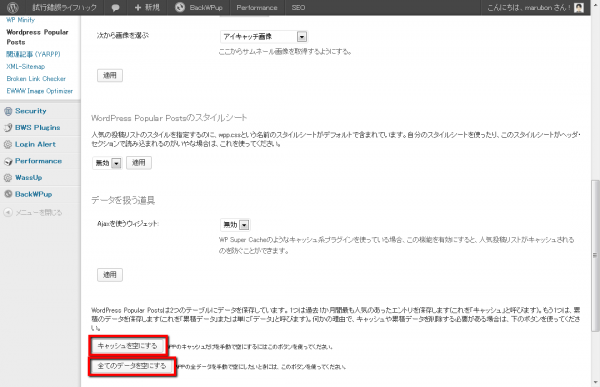Click the データを扱う道具 heading
Image resolution: width=600 pixels, height=387 pixels.
(123, 200)
